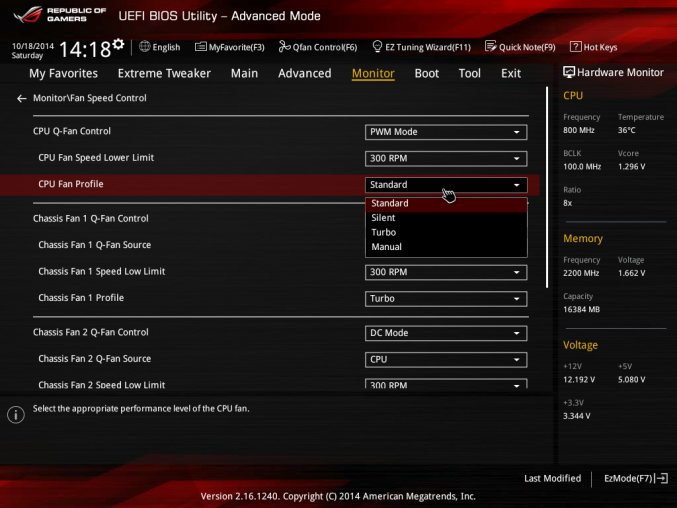Screen dimensions: 677x508
Task: Expand CPU Fan Speed Lower Limit dropdown
Action: click(x=446, y=158)
